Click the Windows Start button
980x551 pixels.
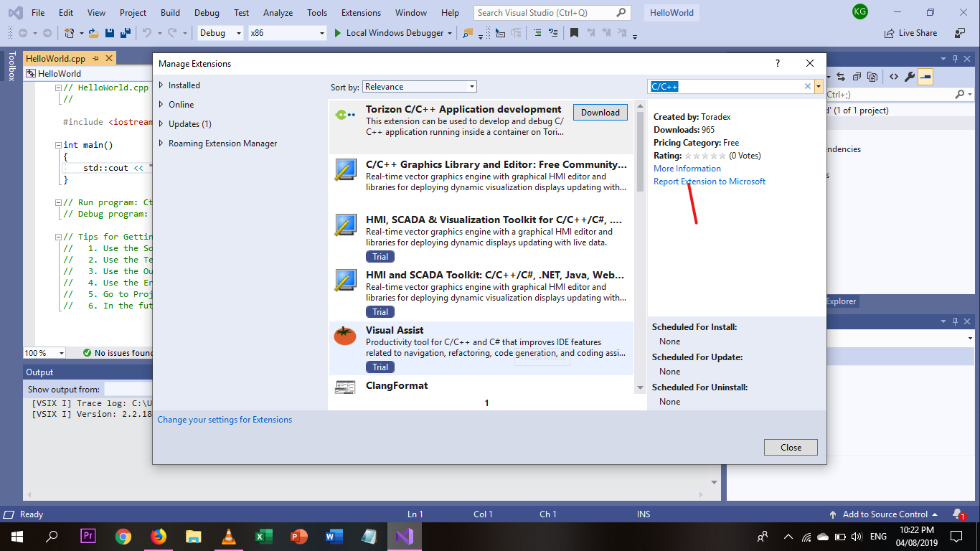pos(17,536)
